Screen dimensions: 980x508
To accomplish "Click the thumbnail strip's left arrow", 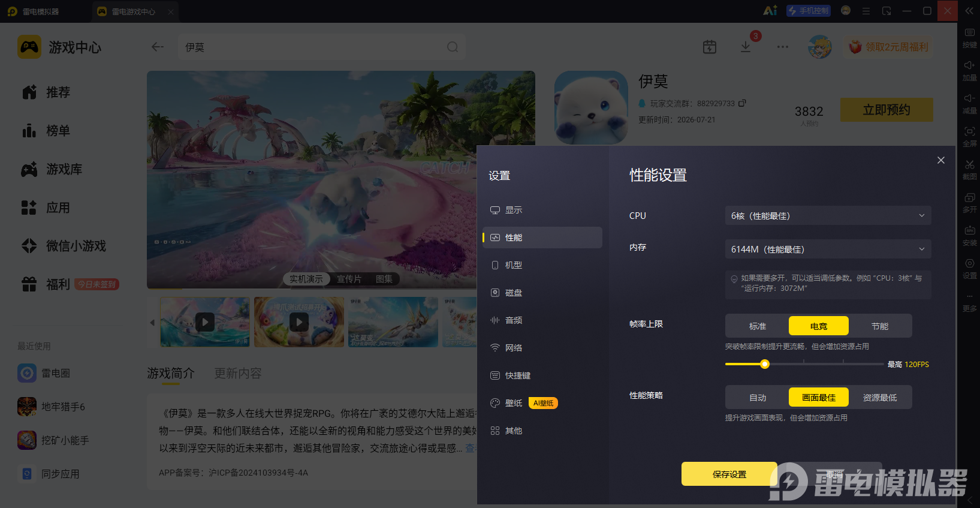I will (x=152, y=322).
